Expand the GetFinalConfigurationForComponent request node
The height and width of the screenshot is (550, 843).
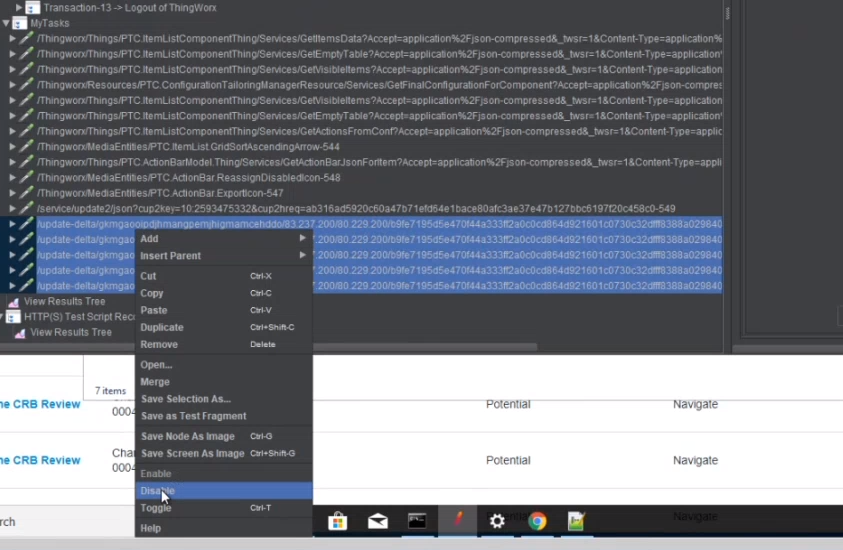coord(12,85)
